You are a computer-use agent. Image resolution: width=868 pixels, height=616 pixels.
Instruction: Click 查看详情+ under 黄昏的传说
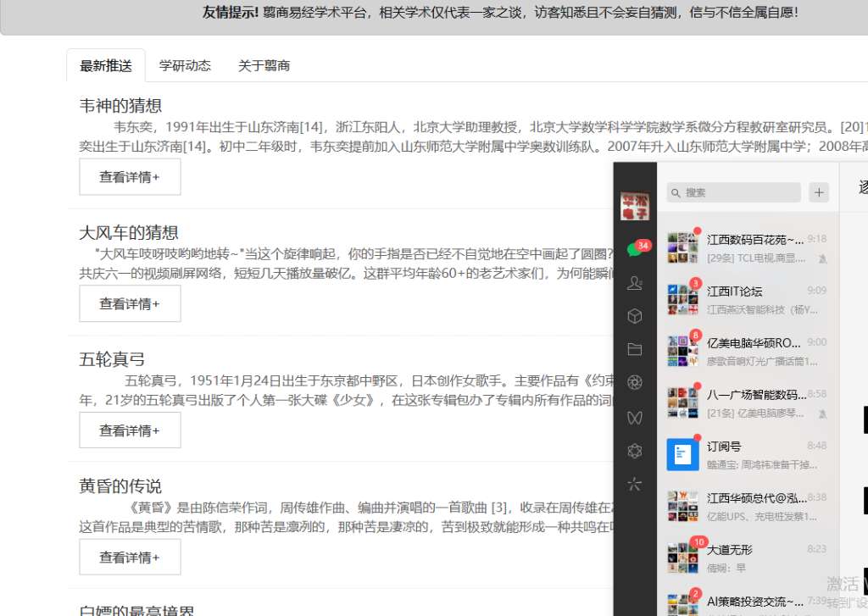coord(130,558)
